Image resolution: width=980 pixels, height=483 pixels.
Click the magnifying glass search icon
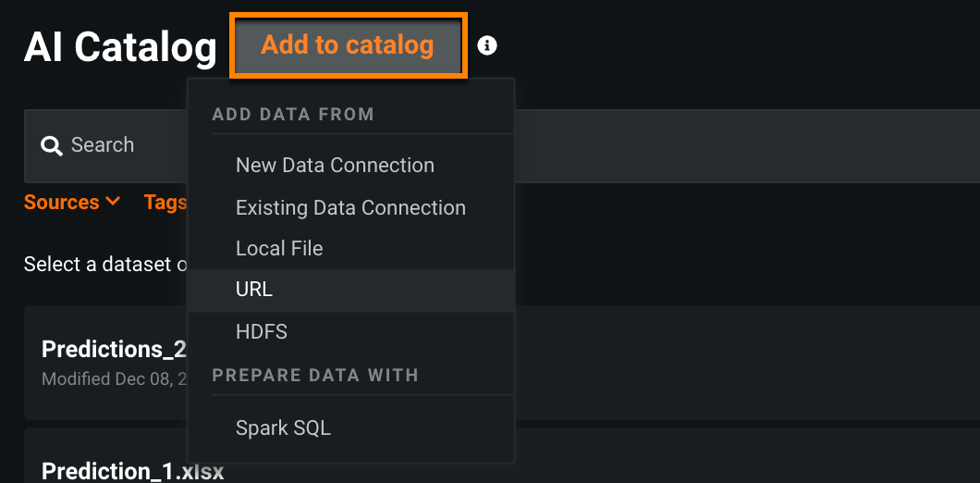click(x=52, y=145)
